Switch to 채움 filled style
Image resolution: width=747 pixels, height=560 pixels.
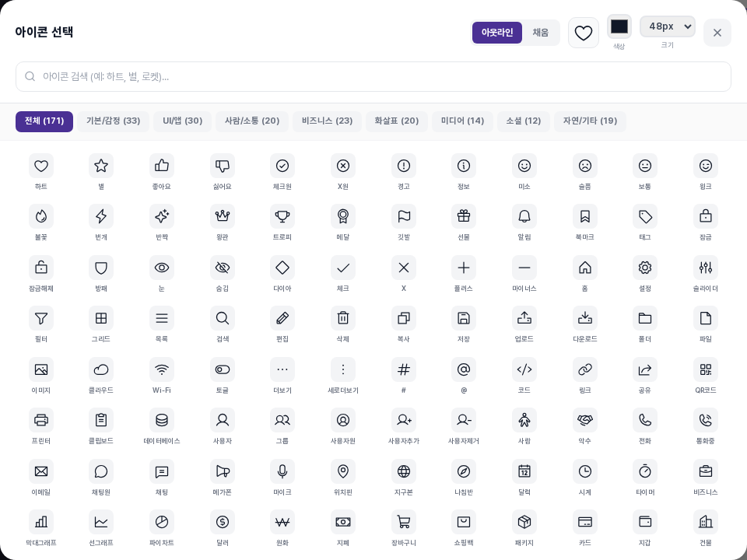coord(540,33)
